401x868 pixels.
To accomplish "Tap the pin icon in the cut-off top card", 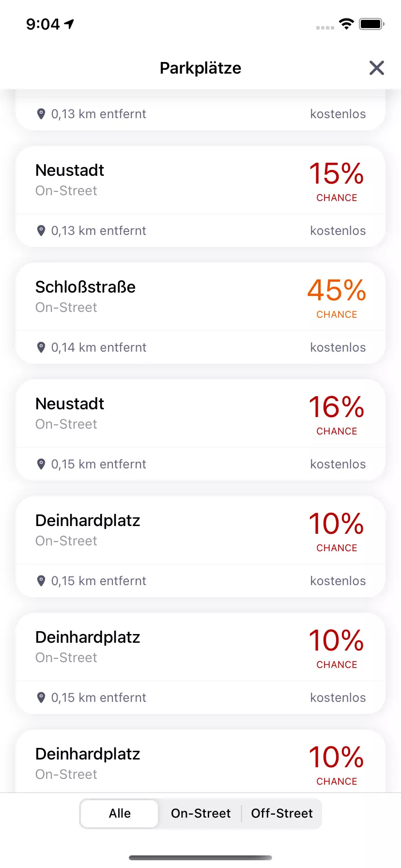I will tap(41, 114).
